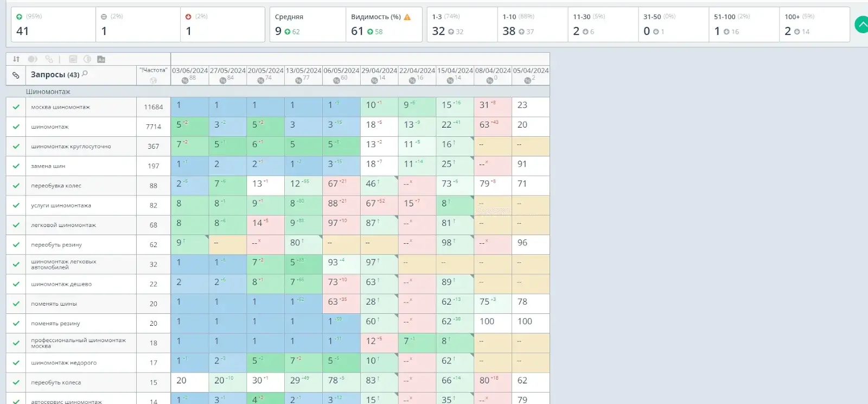Click the green up arrow icon (95%) card
The height and width of the screenshot is (404, 868).
pyautogui.click(x=20, y=17)
